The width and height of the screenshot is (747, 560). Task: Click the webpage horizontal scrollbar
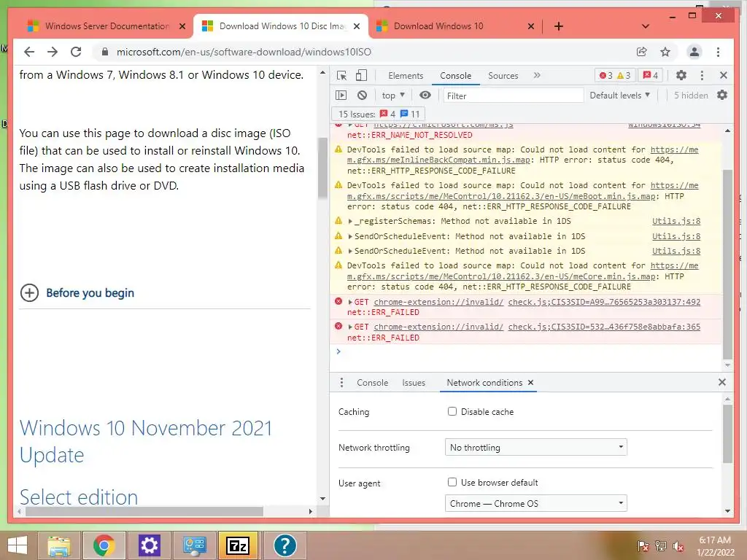(x=144, y=511)
